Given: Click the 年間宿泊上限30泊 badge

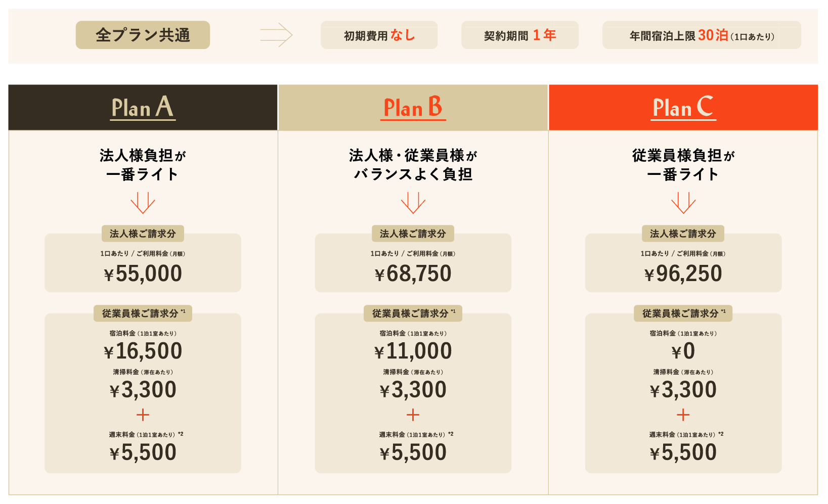Looking at the screenshot, I should coord(702,35).
